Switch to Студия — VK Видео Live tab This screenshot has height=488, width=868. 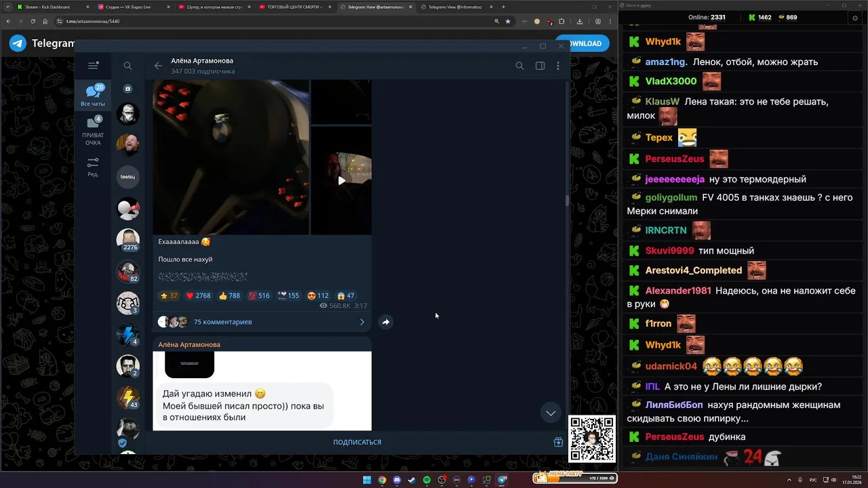pyautogui.click(x=132, y=7)
